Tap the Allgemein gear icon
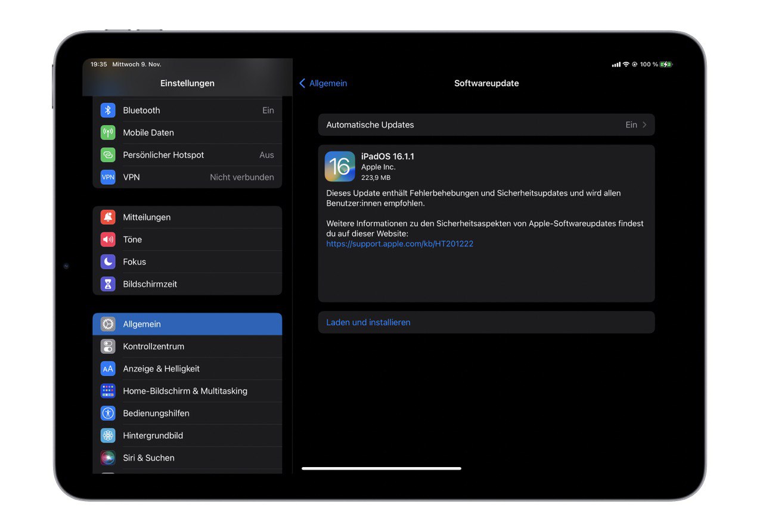 pyautogui.click(x=108, y=324)
